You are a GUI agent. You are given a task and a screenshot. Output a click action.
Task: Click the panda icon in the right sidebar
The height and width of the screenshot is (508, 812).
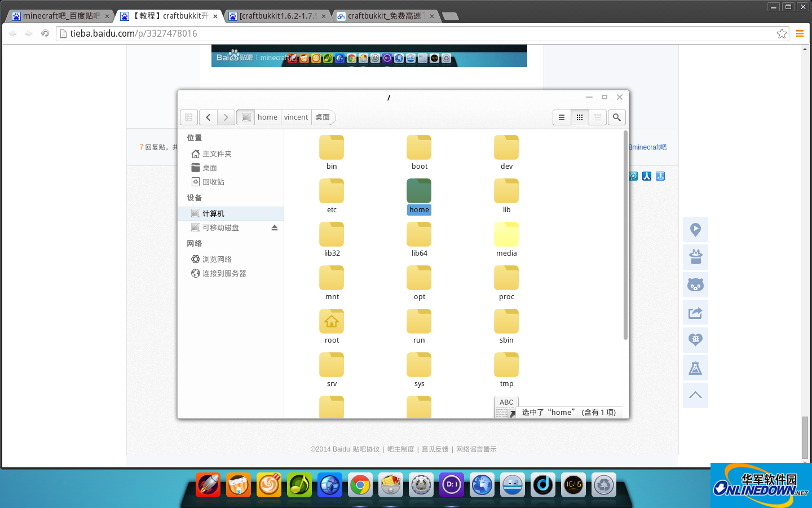coord(695,285)
